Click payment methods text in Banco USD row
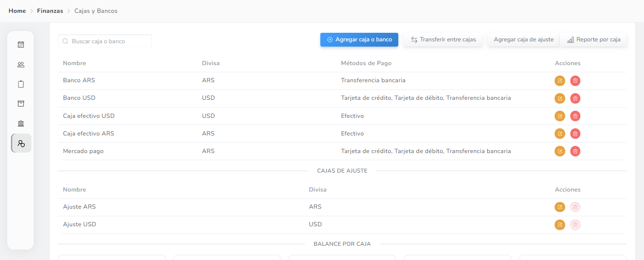 [x=426, y=98]
